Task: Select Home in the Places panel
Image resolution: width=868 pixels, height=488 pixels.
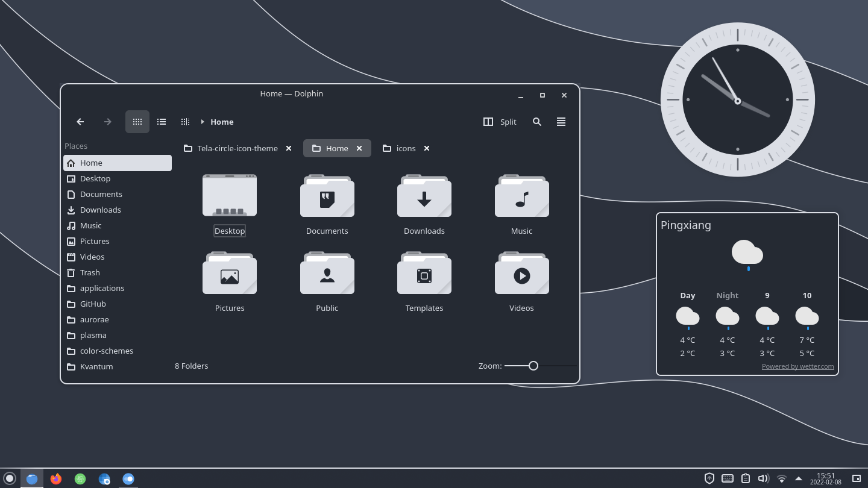Action: [118, 163]
